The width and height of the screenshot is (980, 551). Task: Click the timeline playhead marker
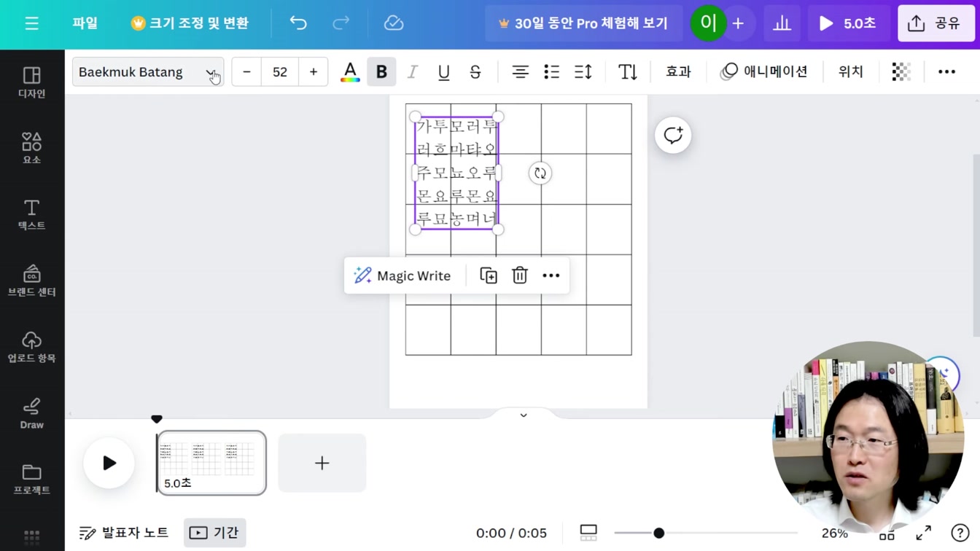(x=157, y=419)
